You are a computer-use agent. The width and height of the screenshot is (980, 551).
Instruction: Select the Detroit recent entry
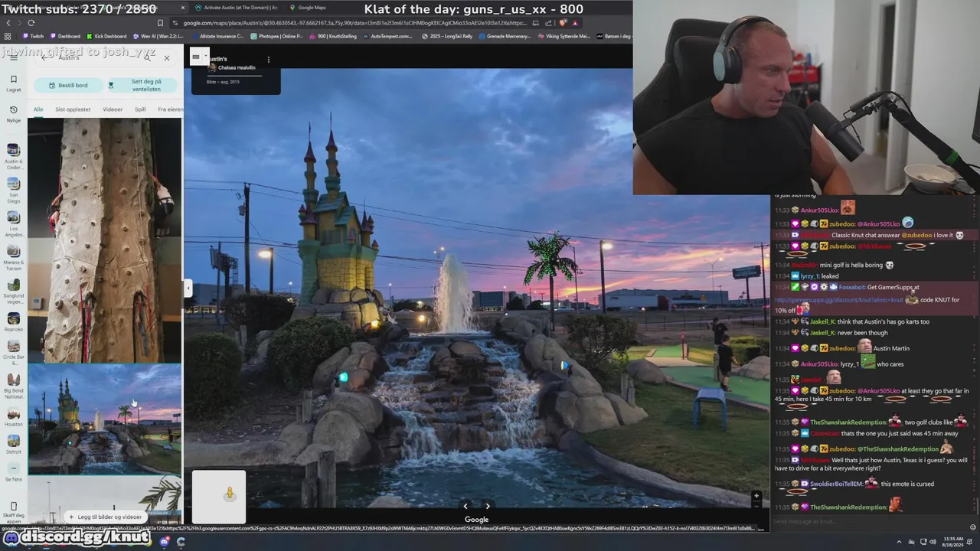click(x=13, y=445)
